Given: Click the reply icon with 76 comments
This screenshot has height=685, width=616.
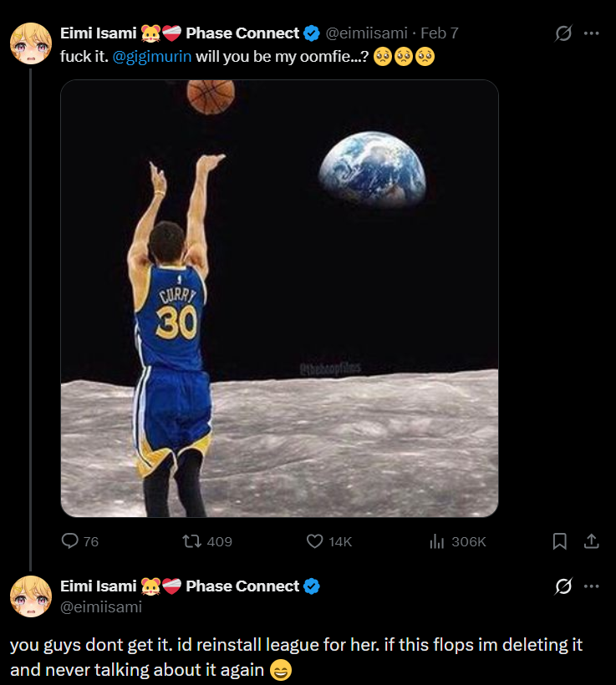Looking at the screenshot, I should tap(70, 541).
